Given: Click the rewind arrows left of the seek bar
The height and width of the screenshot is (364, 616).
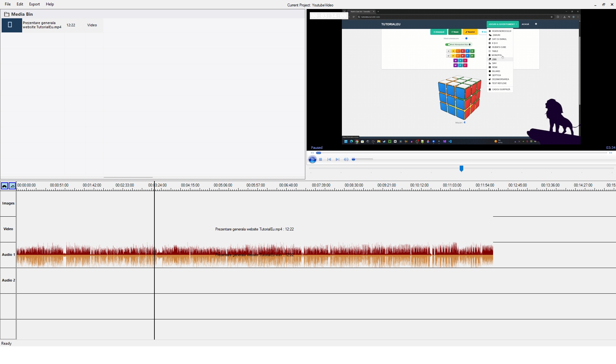Looking at the screenshot, I should 312,153.
